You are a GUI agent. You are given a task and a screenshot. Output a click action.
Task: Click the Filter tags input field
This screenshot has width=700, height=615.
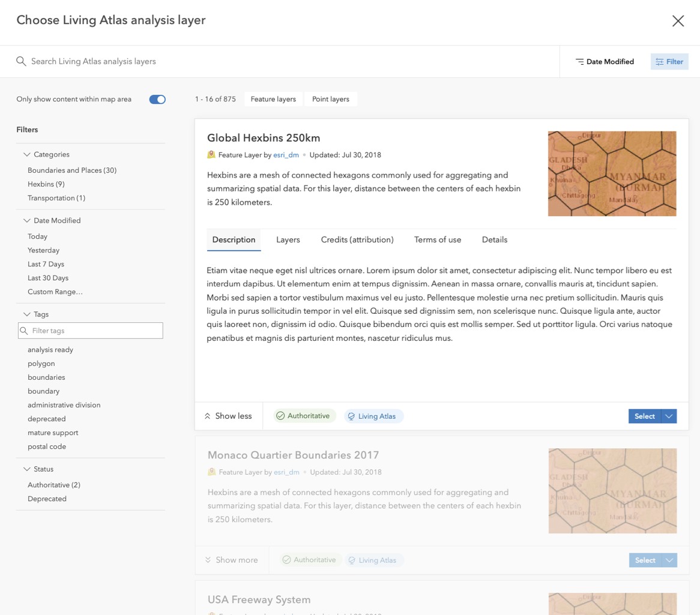(x=96, y=331)
